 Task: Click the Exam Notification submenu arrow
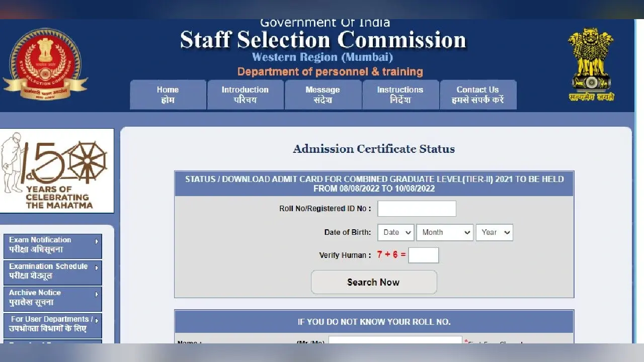point(97,241)
